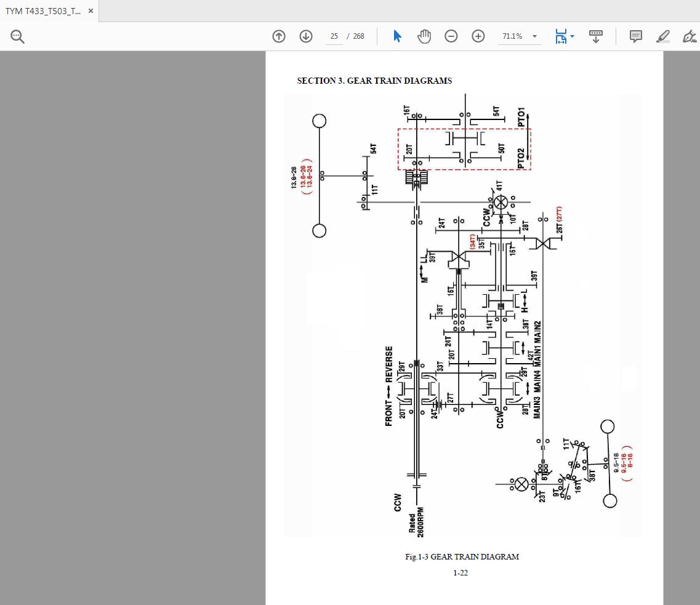Open the sign document pen tool
Viewport: 700px width, 605px height.
(690, 36)
